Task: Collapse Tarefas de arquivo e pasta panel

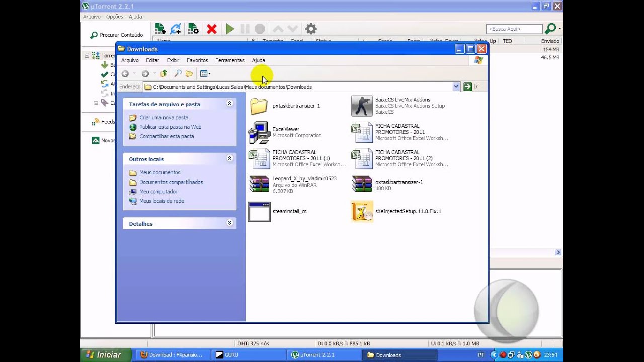Action: (x=229, y=104)
